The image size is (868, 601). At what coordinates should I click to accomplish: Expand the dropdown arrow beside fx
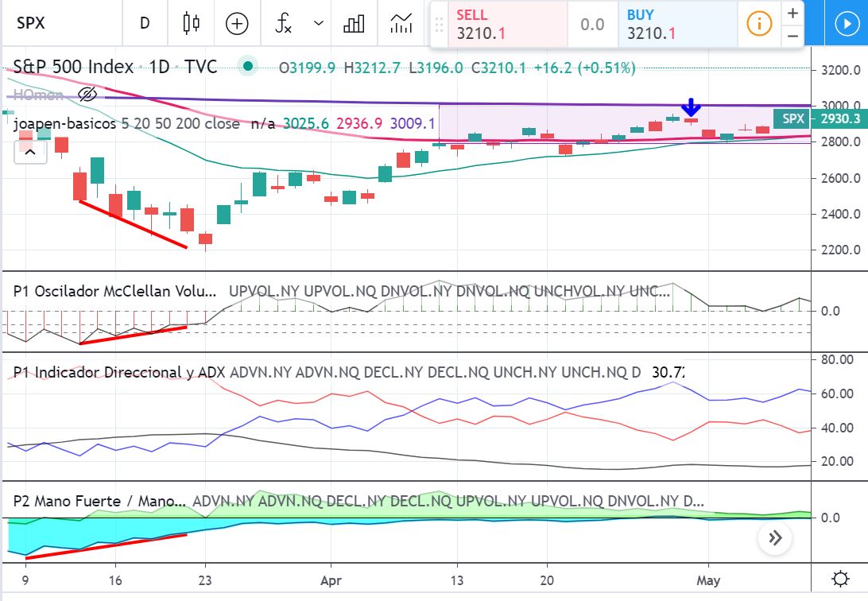(x=319, y=24)
